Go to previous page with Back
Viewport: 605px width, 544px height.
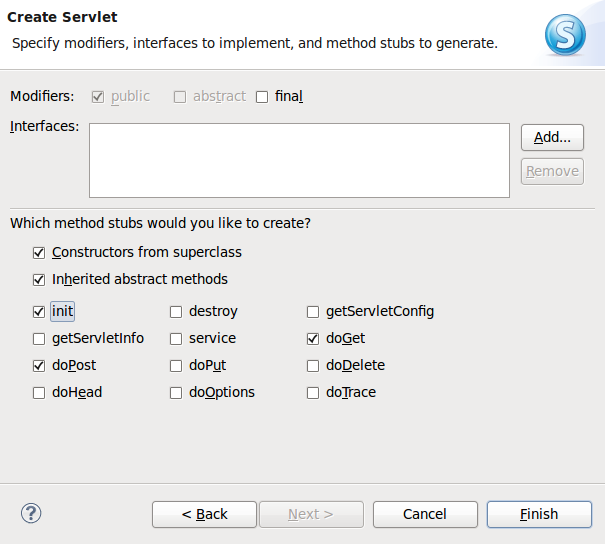pos(204,514)
